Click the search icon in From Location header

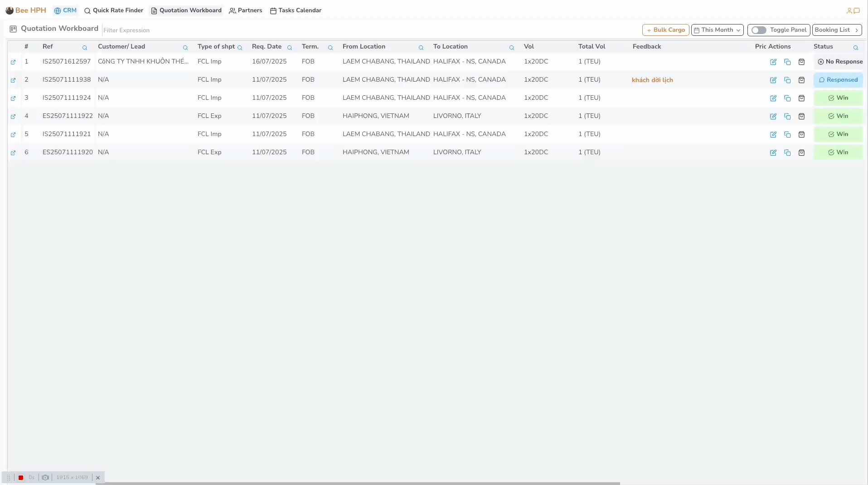421,48
